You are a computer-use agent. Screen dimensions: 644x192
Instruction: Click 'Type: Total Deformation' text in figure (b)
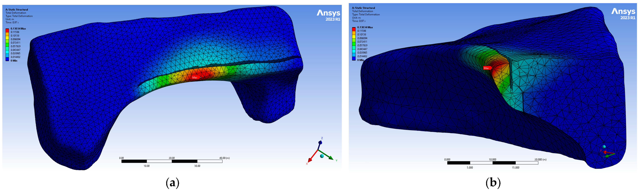366,15
